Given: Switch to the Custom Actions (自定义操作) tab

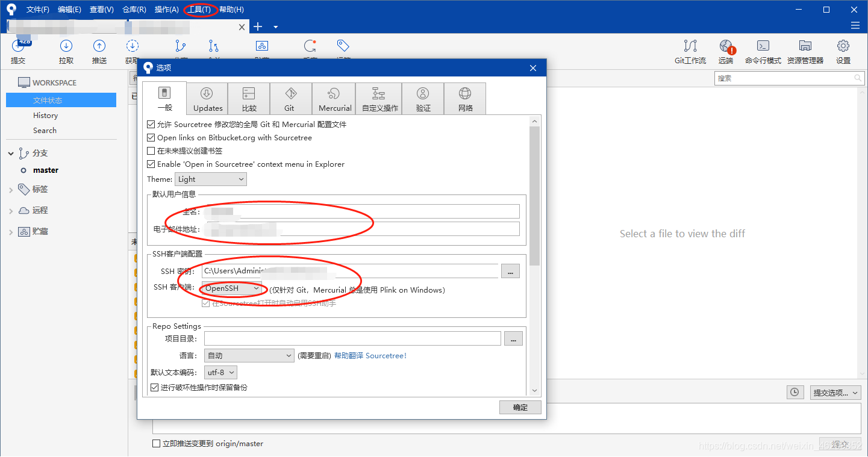Looking at the screenshot, I should pyautogui.click(x=379, y=99).
